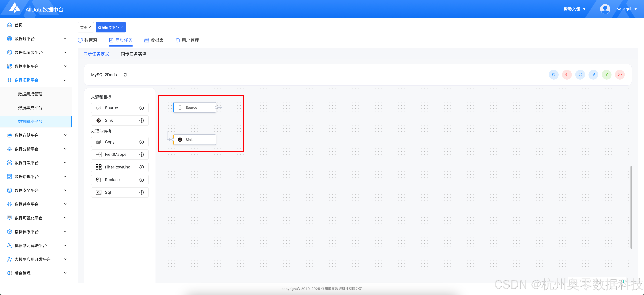Viewport: 644px width, 295px height.
Task: Click the copy icon beside MySQL2Doris
Action: click(x=125, y=75)
